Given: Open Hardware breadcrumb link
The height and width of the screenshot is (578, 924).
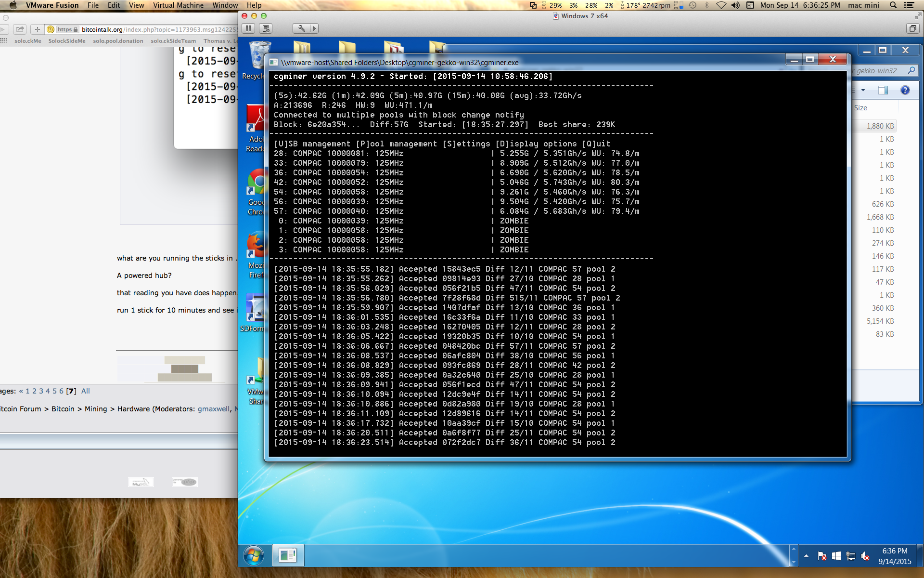Looking at the screenshot, I should (133, 409).
